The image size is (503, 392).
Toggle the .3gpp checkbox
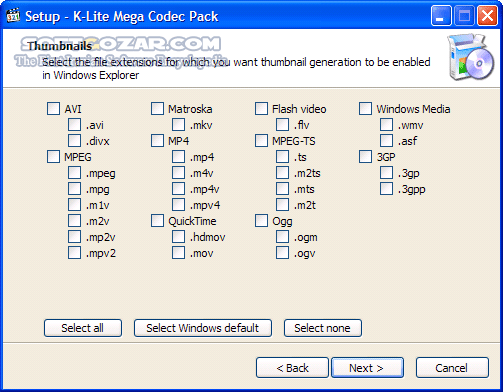pos(386,189)
